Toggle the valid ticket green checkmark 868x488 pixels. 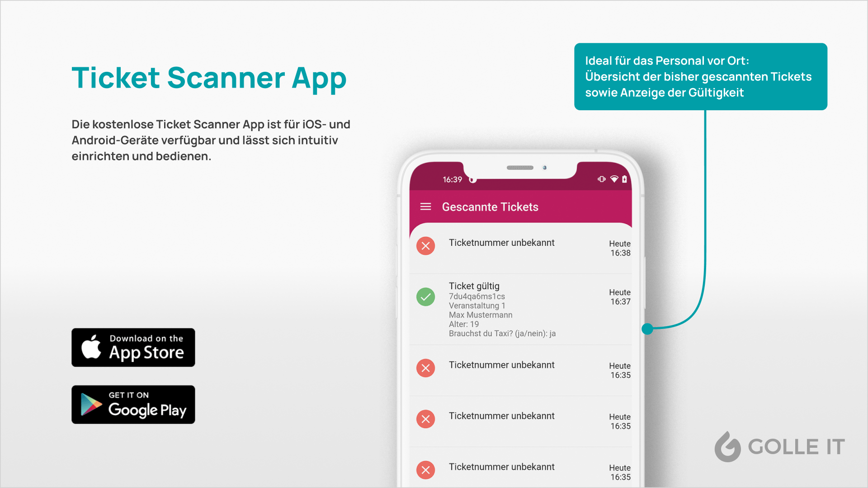[426, 296]
